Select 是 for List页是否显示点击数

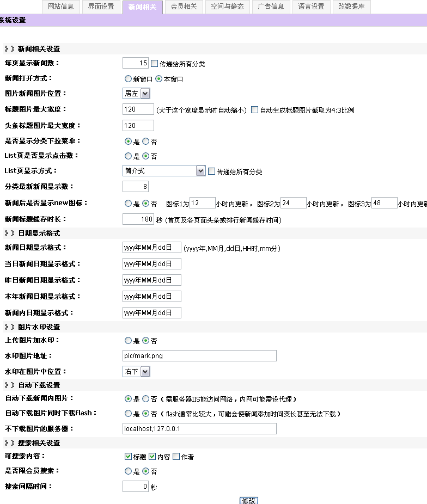(129, 156)
